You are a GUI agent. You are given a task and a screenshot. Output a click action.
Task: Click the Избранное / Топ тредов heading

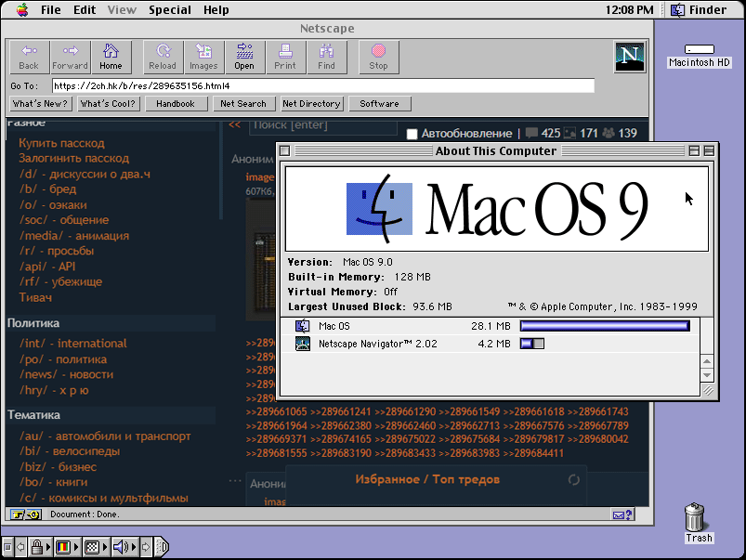[x=427, y=479]
